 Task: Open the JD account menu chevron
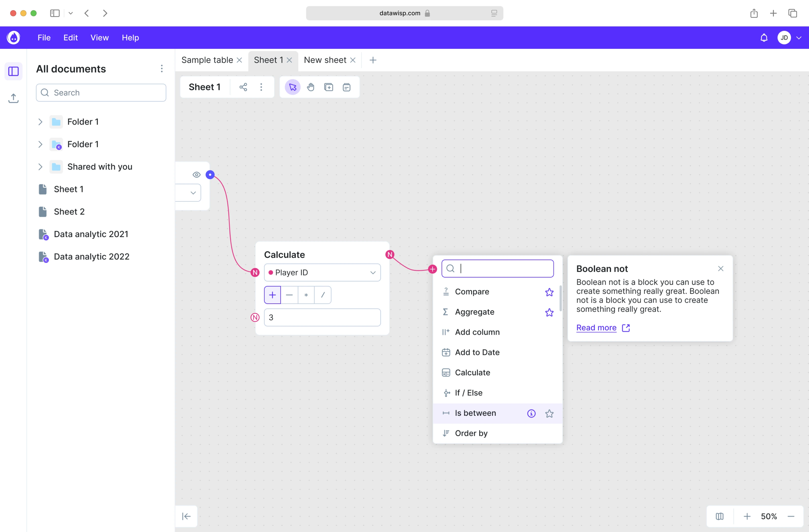coord(799,38)
